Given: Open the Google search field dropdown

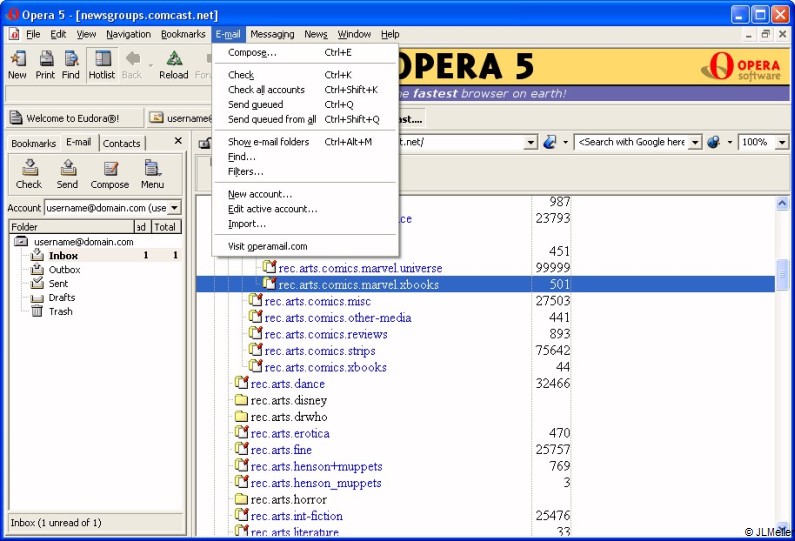Looking at the screenshot, I should (696, 142).
